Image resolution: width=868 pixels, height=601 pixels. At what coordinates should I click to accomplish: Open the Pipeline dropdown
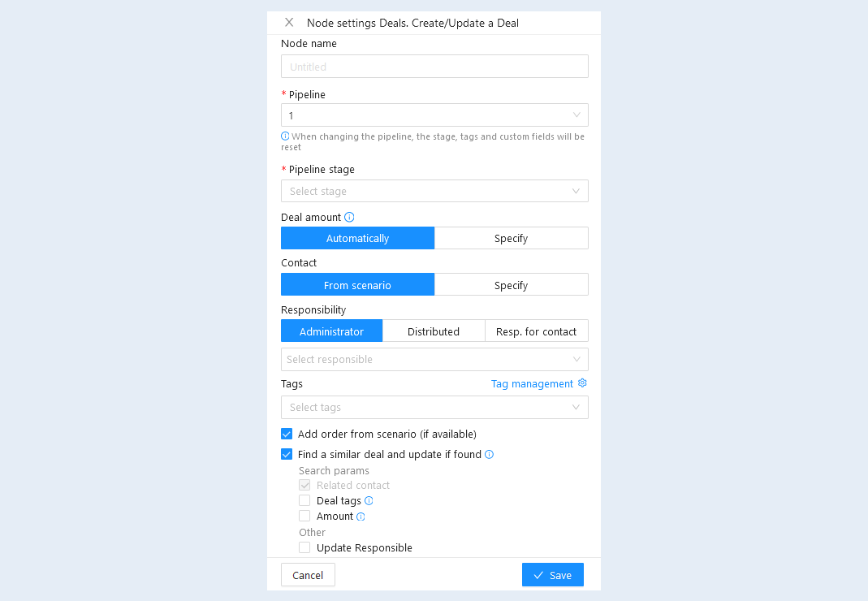pos(434,115)
